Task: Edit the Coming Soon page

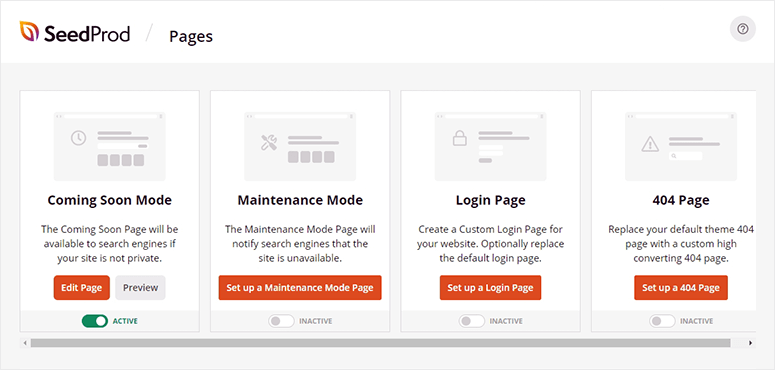Action: coord(82,288)
